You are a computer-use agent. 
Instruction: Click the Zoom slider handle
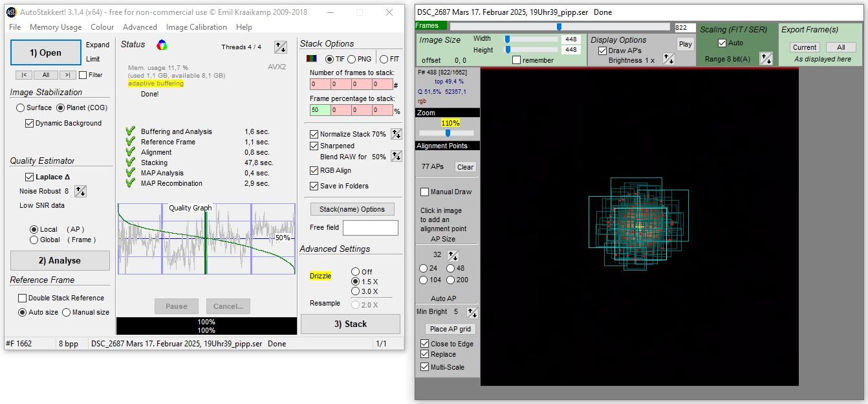[448, 133]
